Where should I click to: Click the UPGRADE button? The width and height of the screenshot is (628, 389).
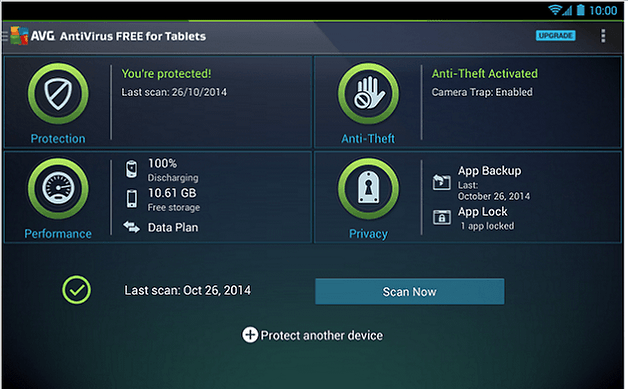pos(556,36)
